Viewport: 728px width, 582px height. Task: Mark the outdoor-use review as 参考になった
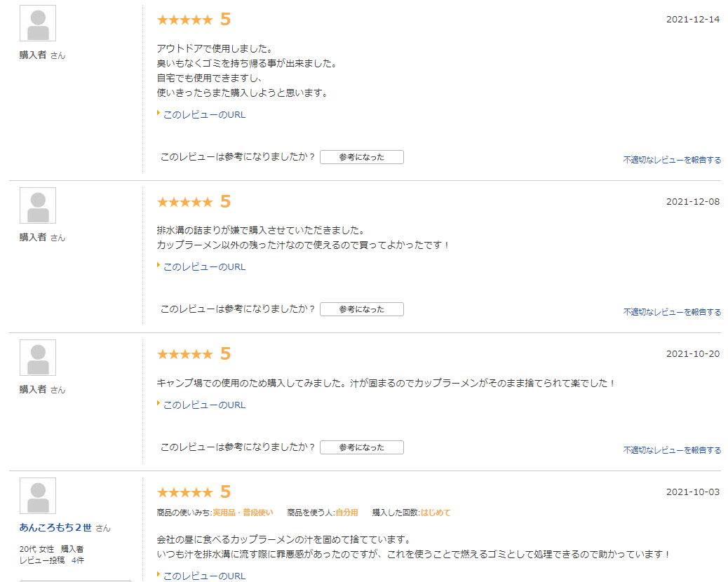tap(361, 157)
